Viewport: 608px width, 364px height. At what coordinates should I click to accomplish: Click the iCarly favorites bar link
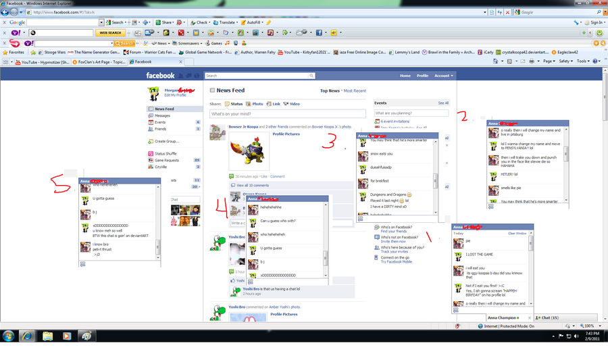486,52
